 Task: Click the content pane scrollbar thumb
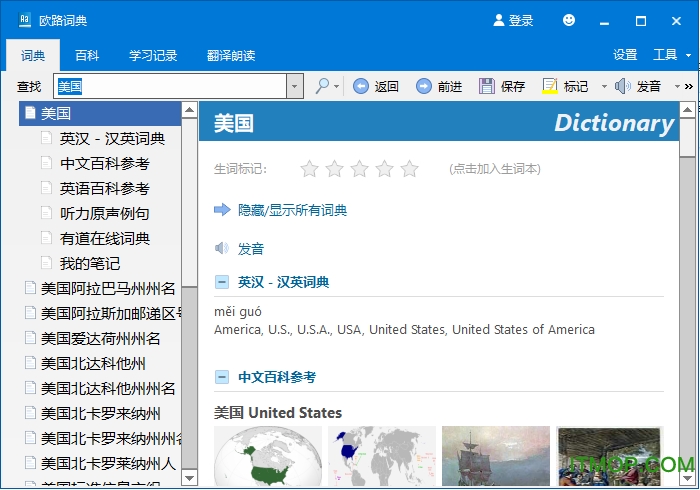click(687, 137)
